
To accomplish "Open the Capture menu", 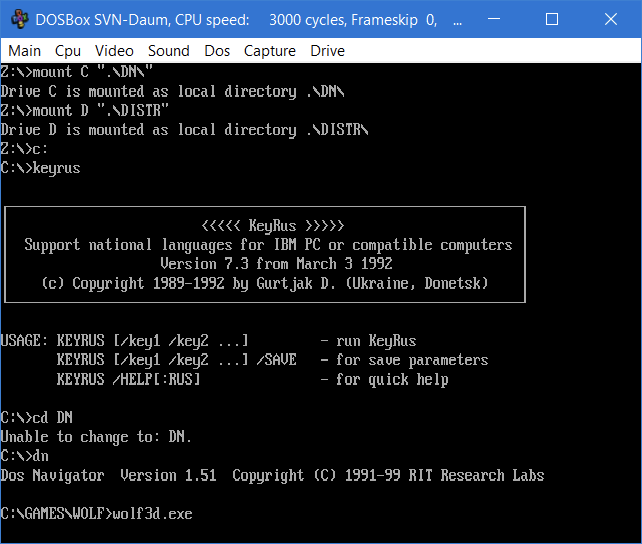I will (x=270, y=51).
